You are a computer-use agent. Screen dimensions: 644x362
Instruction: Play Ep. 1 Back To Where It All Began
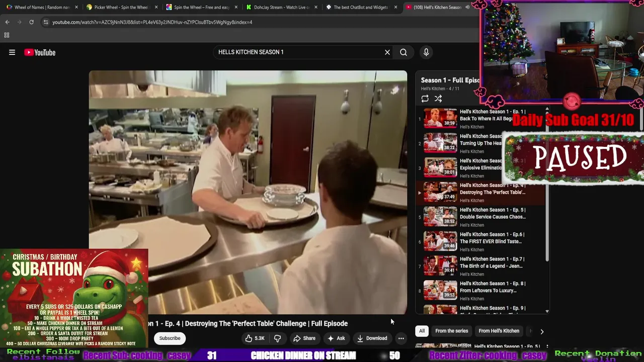pos(480,119)
